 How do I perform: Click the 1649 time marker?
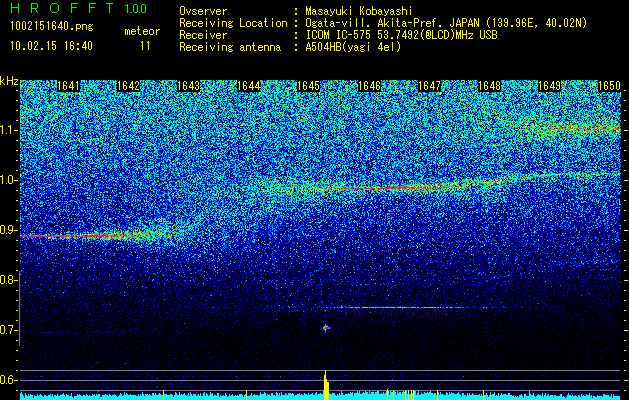point(550,86)
